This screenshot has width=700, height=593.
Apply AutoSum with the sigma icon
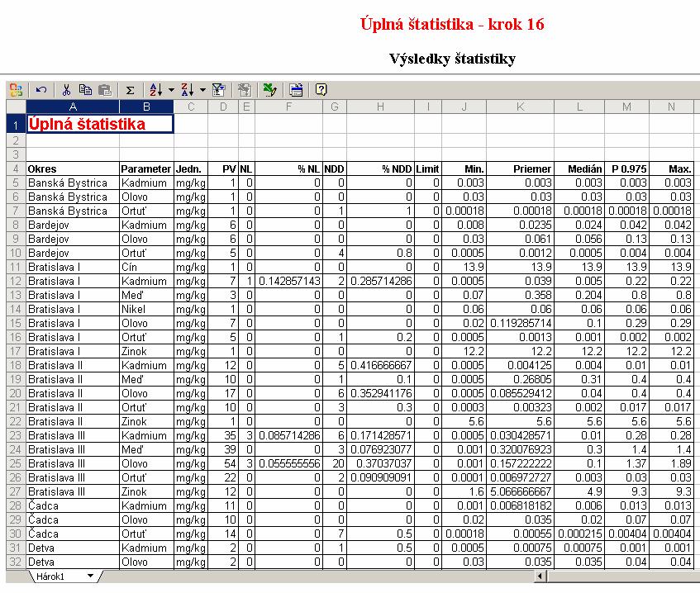click(x=130, y=90)
